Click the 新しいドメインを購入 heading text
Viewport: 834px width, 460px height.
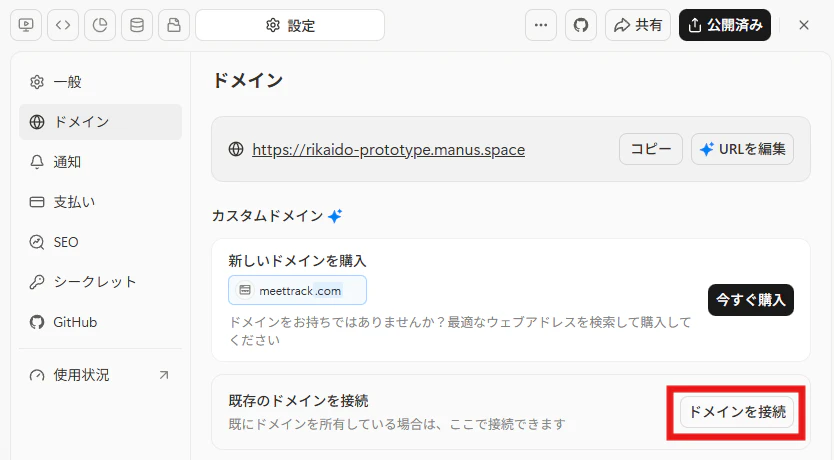[x=297, y=261]
